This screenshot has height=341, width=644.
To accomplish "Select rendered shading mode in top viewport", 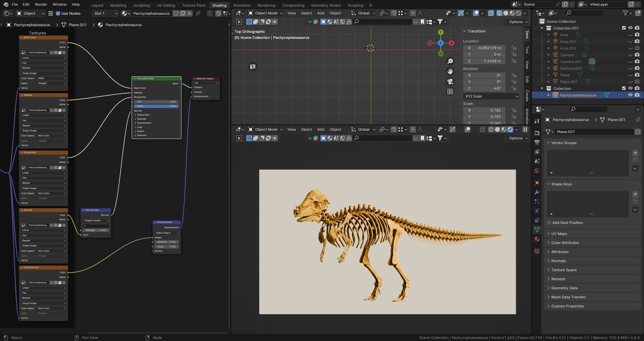I will [x=519, y=13].
